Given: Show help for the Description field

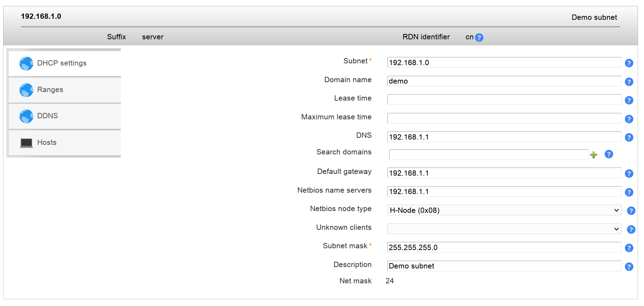Looking at the screenshot, I should [x=629, y=267].
